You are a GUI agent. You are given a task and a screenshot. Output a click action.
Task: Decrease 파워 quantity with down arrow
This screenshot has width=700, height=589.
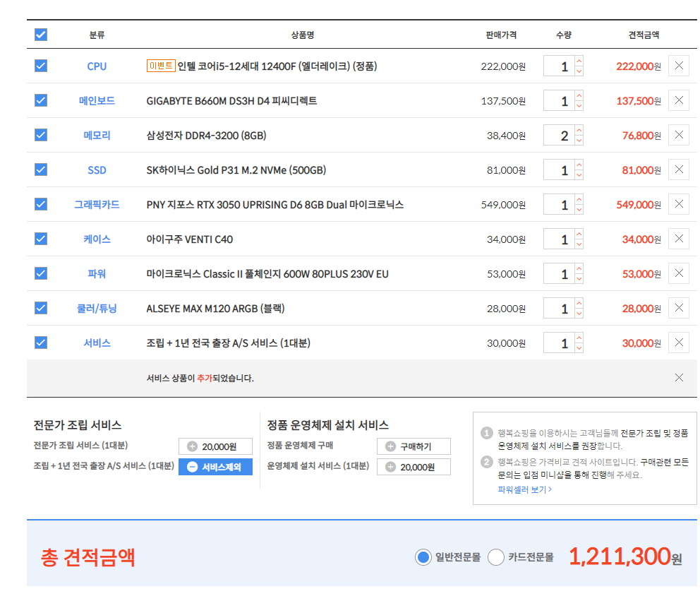point(579,279)
